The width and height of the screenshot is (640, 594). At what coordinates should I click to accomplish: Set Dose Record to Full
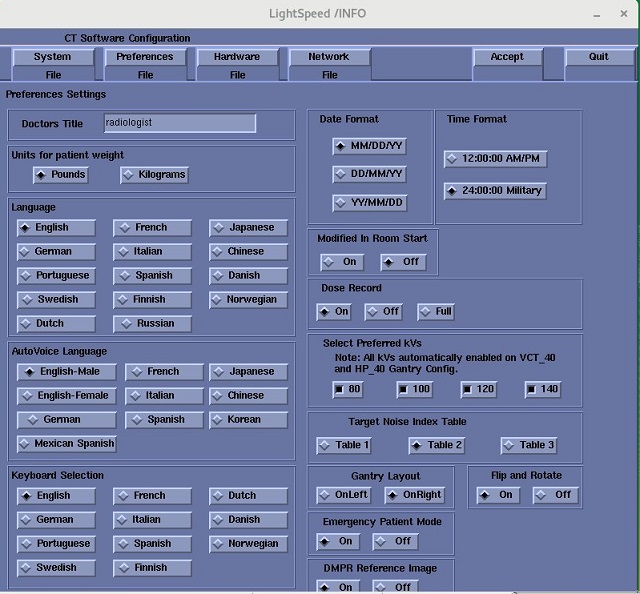pyautogui.click(x=436, y=312)
